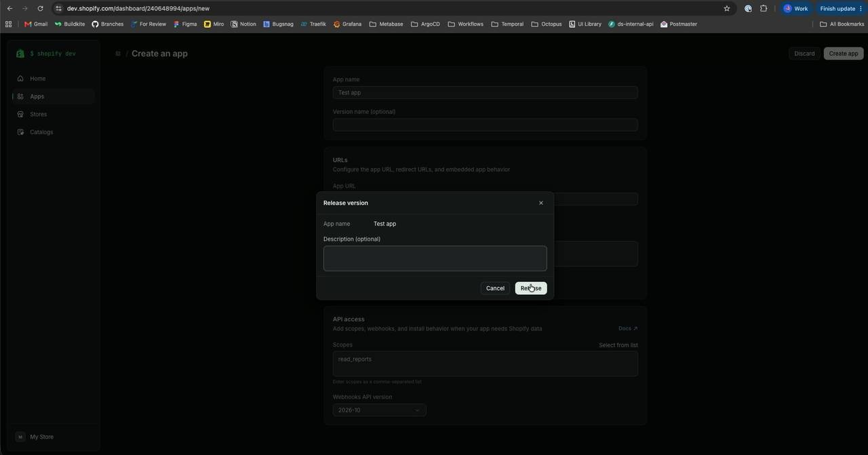Click the Catalogs icon in sidebar
868x455 pixels.
pyautogui.click(x=20, y=132)
